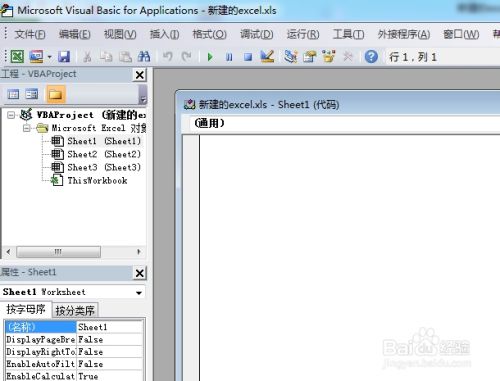This screenshot has height=381, width=500.
Task: Open Find using the binoculars icon
Action: [144, 57]
